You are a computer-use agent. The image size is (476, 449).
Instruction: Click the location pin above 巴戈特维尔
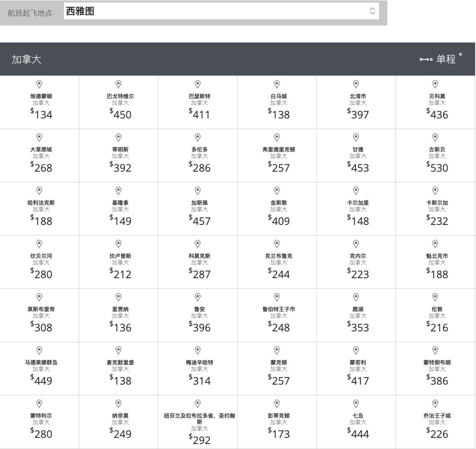coord(119,84)
